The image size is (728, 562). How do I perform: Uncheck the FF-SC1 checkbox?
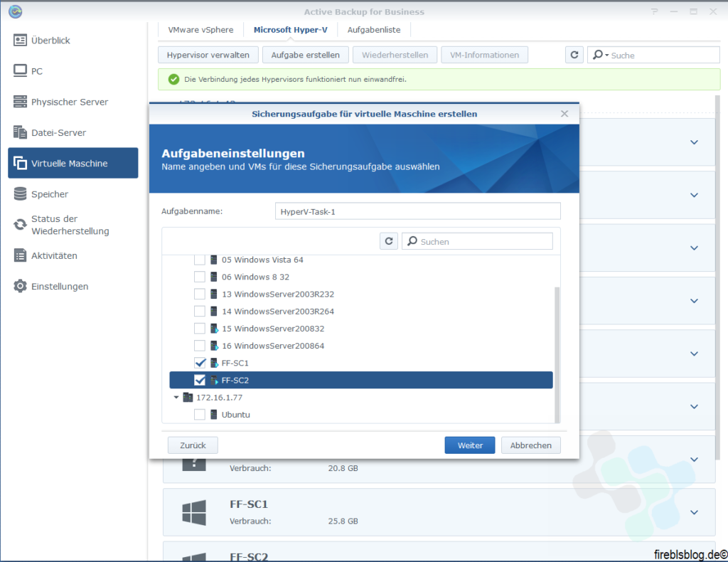click(x=200, y=363)
